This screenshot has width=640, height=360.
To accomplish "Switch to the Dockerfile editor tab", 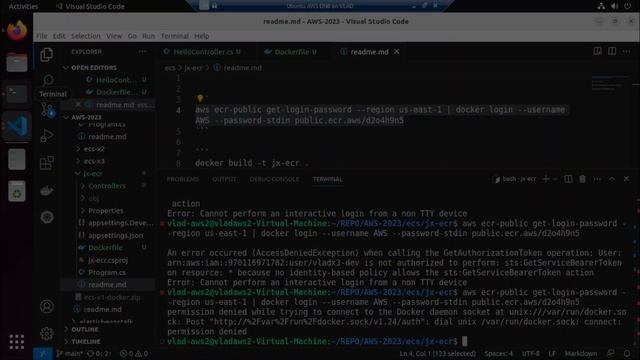I will coord(292,52).
